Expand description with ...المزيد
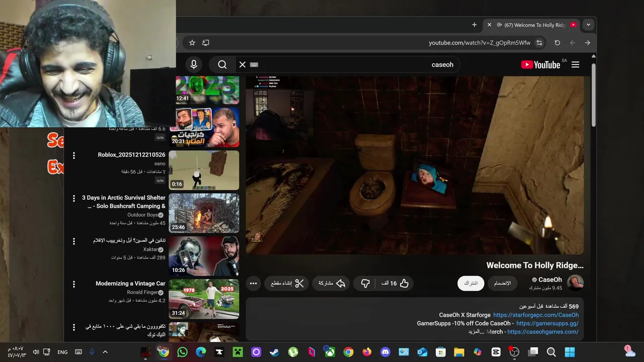Image resolution: width=644 pixels, height=362 pixels. coord(476,332)
